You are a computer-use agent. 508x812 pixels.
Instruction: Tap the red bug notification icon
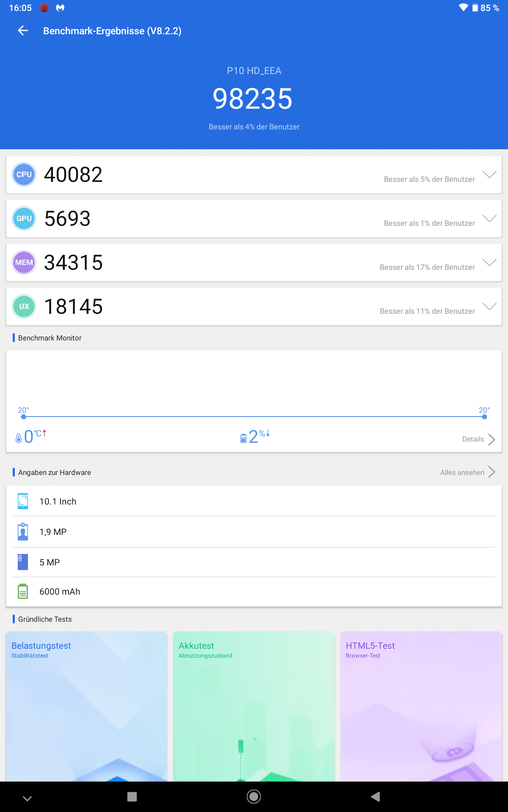point(44,8)
